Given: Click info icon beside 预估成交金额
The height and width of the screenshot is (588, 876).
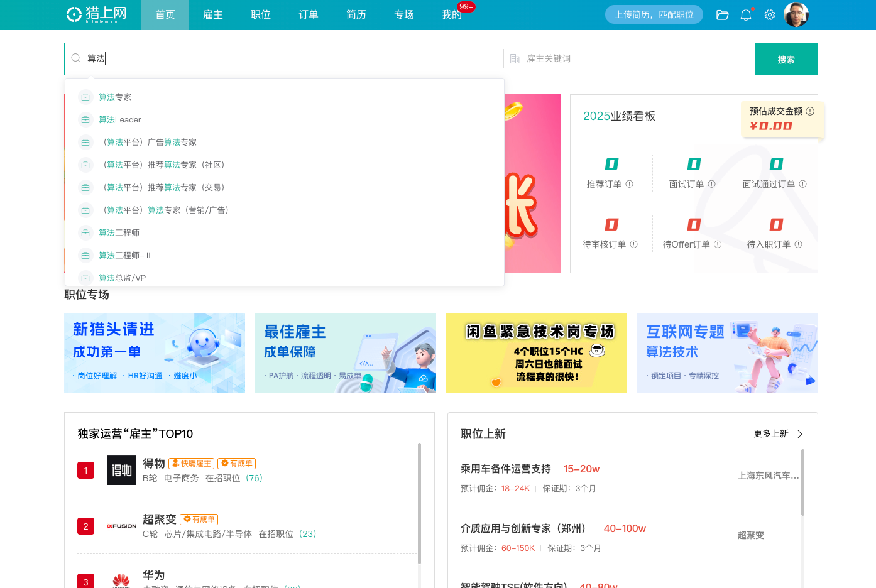Looking at the screenshot, I should click(810, 111).
